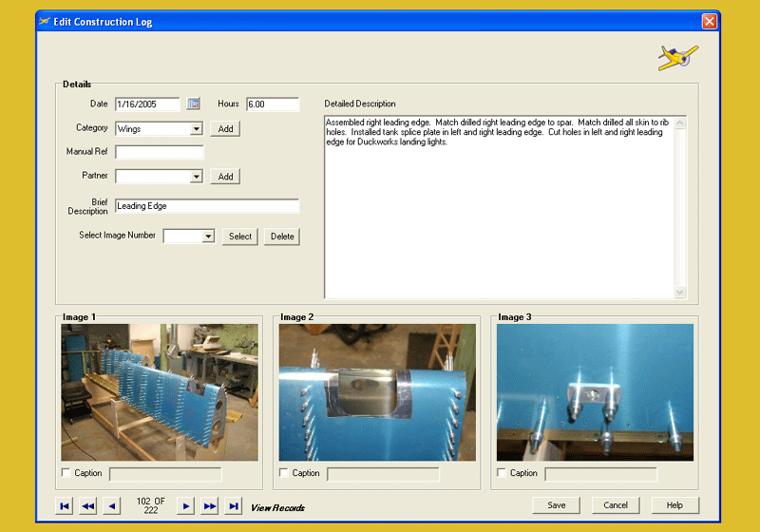Check the Caption box for Image 3

click(x=502, y=473)
